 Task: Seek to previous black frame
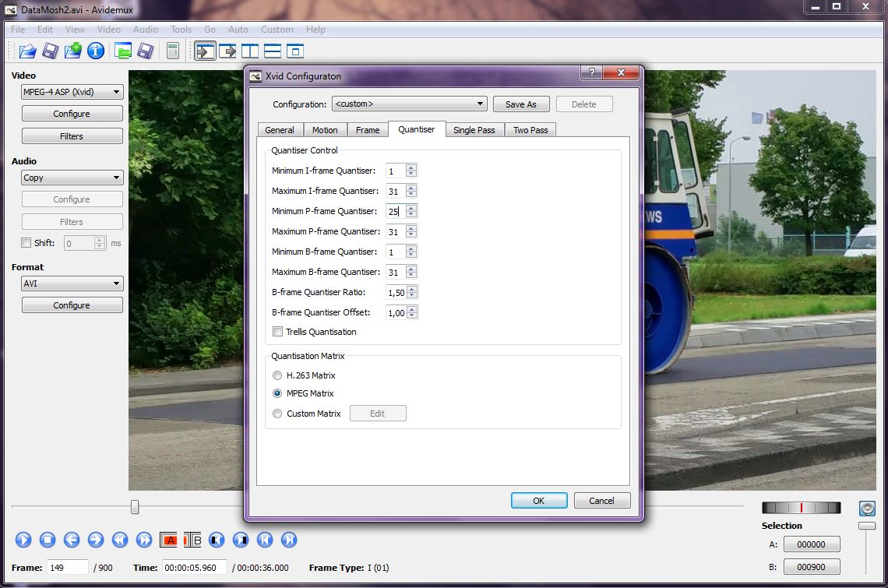[217, 540]
